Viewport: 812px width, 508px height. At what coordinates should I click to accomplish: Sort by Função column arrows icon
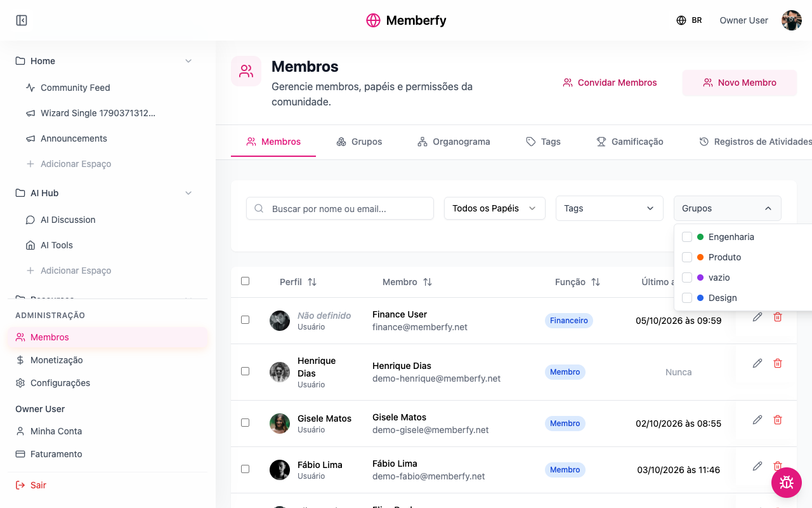tap(596, 282)
